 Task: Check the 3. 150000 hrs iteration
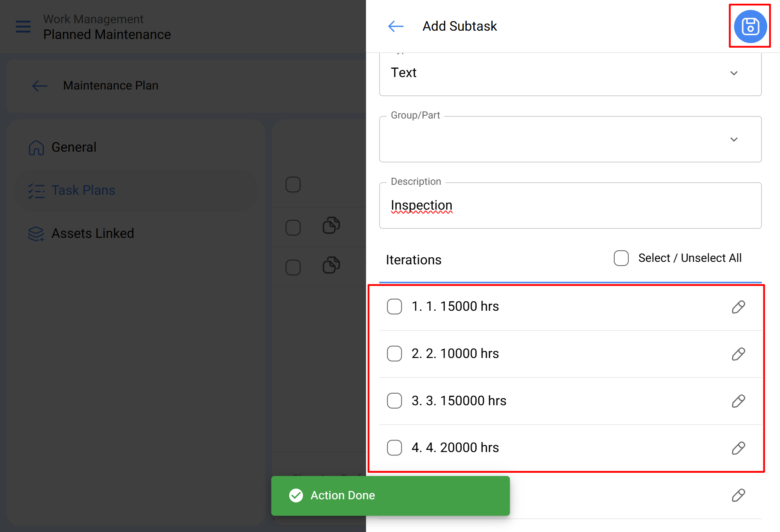pyautogui.click(x=394, y=401)
